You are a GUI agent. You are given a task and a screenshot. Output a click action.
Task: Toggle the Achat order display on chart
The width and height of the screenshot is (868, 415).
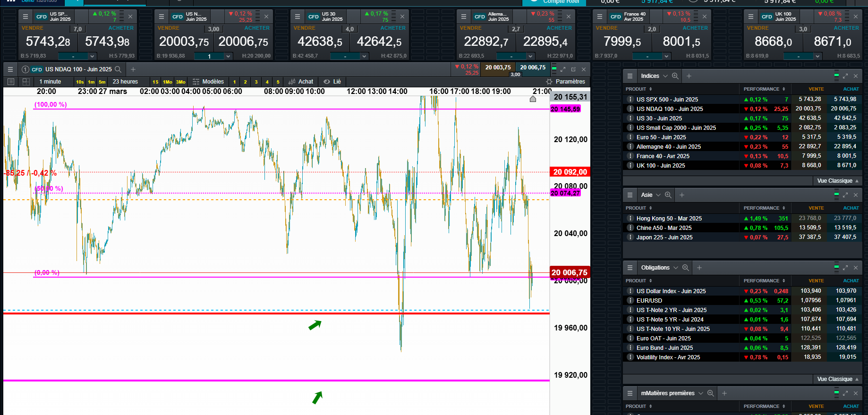pyautogui.click(x=301, y=82)
